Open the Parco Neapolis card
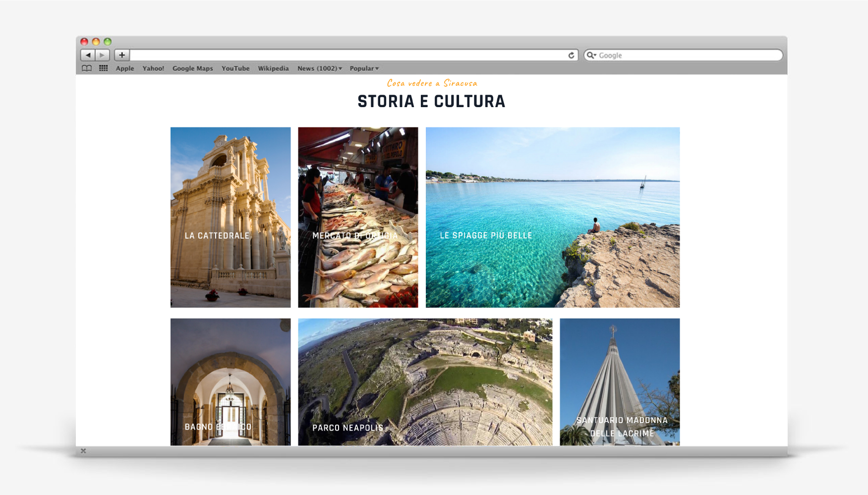Screen dimensions: 868x495 click(x=425, y=382)
